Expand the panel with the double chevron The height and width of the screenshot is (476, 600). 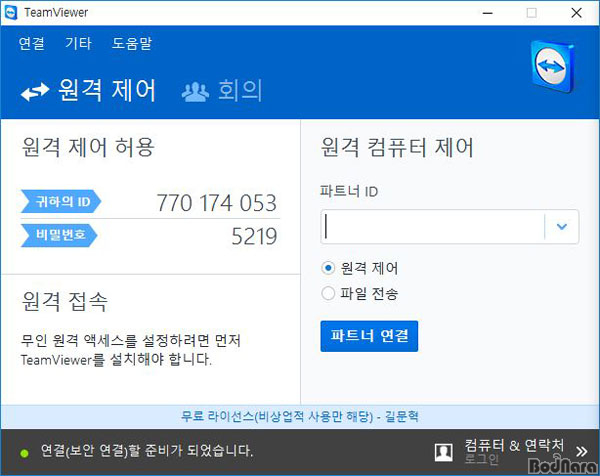pos(582,452)
